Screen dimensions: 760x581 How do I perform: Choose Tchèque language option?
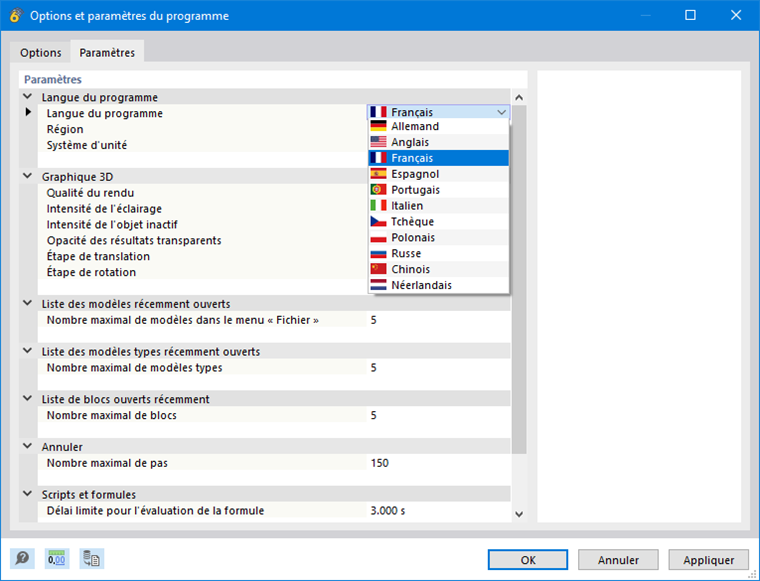[x=439, y=221]
